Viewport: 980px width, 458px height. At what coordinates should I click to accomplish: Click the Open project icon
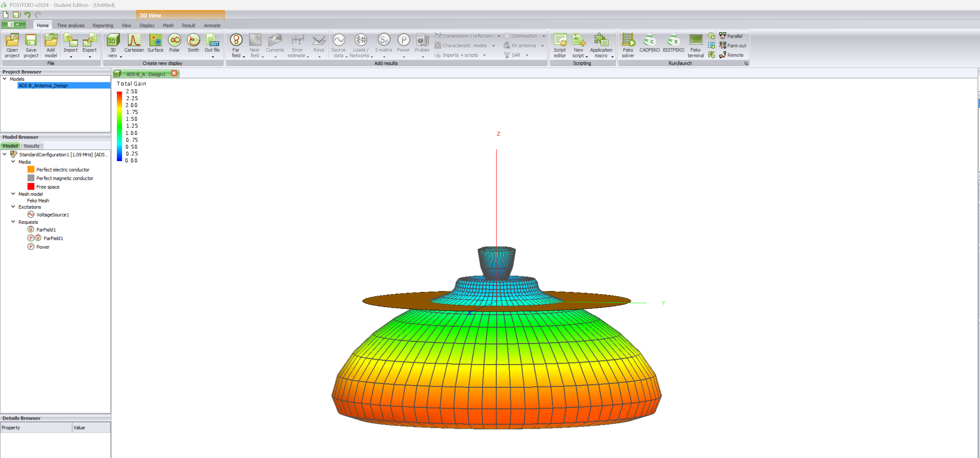coord(12,45)
